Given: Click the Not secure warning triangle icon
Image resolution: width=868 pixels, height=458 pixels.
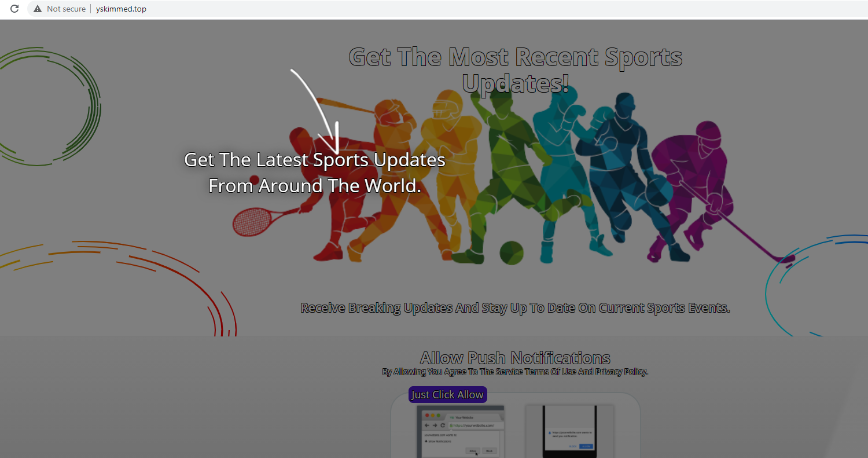Looking at the screenshot, I should coord(38,9).
